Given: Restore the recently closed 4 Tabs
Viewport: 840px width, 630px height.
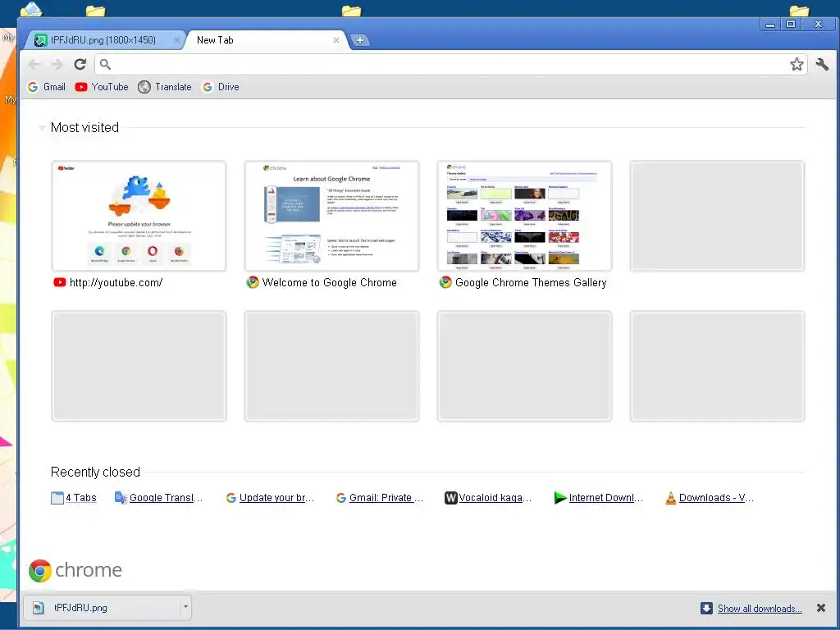Looking at the screenshot, I should tap(74, 498).
